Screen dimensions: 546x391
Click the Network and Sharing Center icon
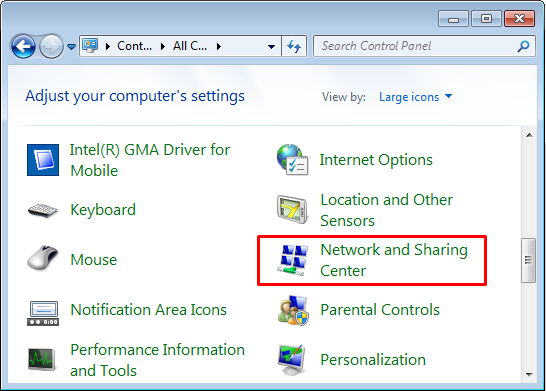pyautogui.click(x=292, y=260)
